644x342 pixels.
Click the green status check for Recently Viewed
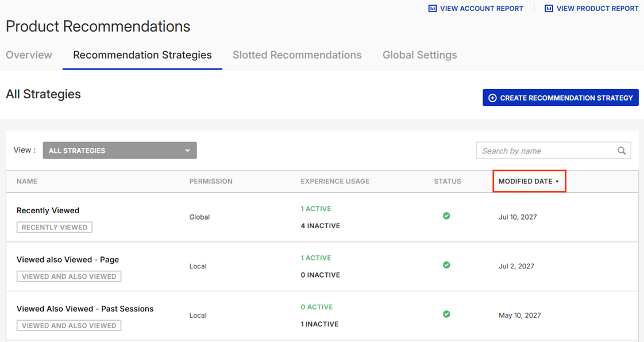pos(446,216)
